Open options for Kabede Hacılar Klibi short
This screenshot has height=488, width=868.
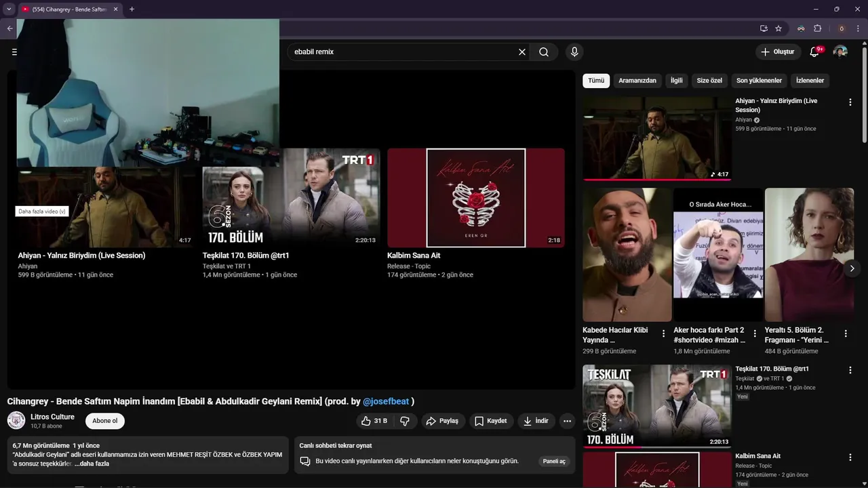pos(663,333)
